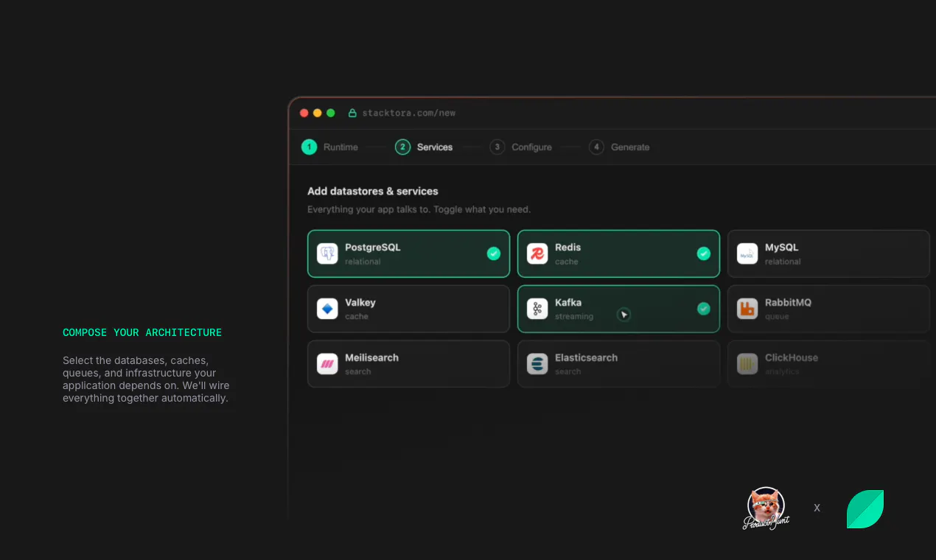Open the Configure step
The width and height of the screenshot is (936, 560).
point(520,147)
